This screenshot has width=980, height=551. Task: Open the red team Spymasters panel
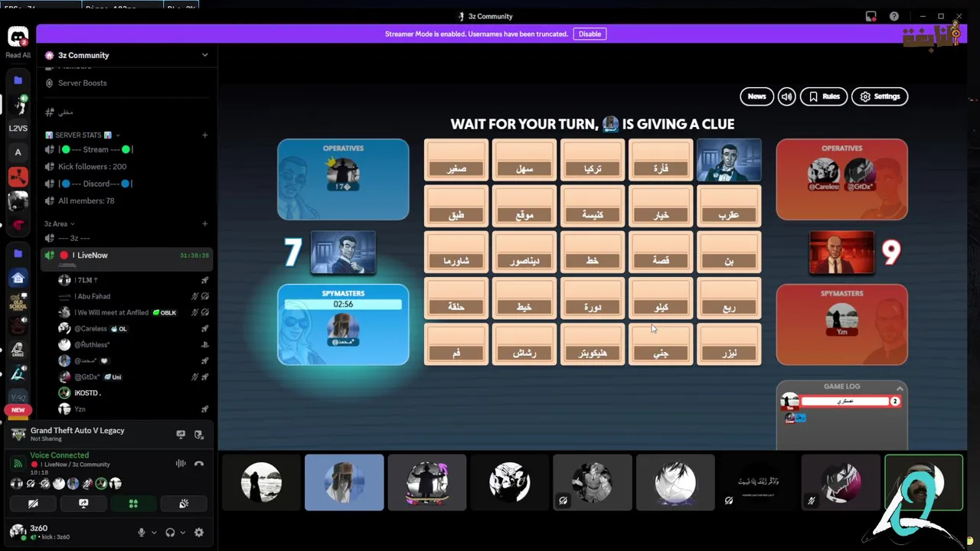pos(842,324)
